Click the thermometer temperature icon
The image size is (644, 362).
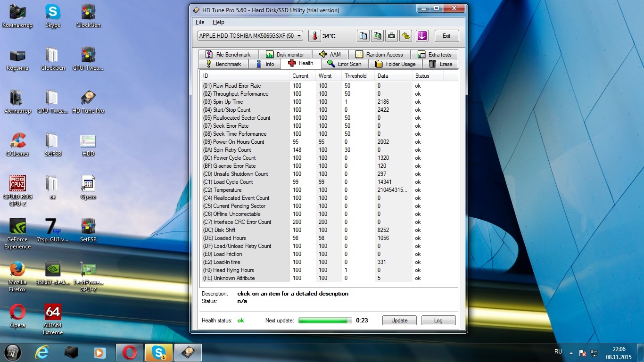click(314, 36)
